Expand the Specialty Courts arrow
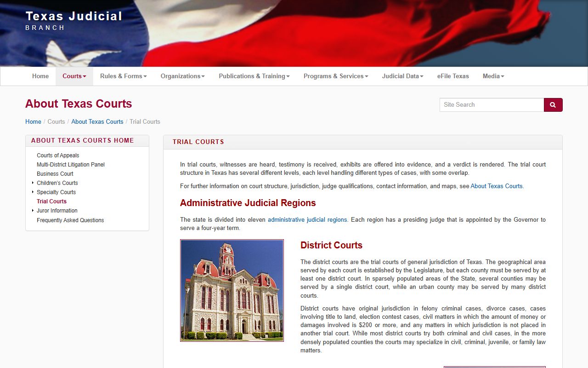 (33, 192)
